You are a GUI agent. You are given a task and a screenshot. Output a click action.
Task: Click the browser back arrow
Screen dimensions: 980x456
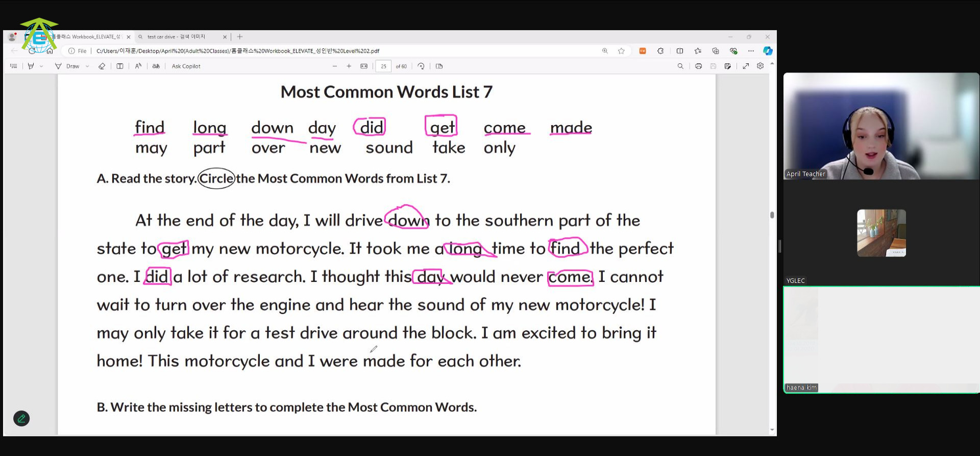(x=14, y=51)
